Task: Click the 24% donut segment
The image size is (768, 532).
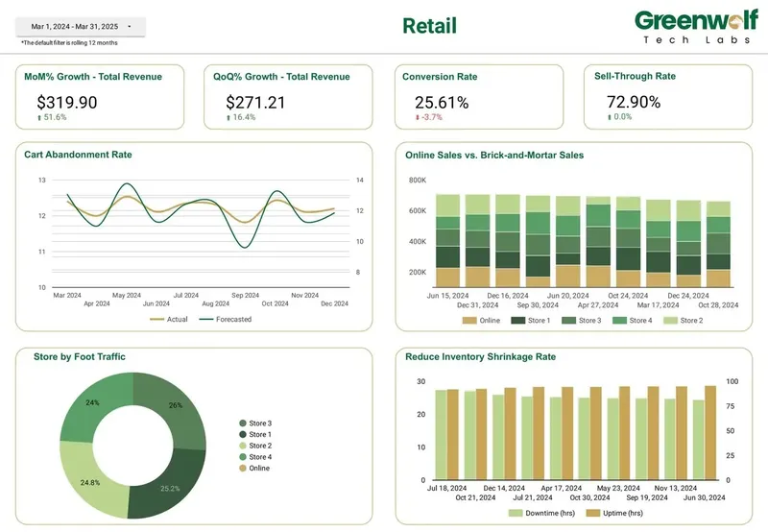Action: pos(92,402)
